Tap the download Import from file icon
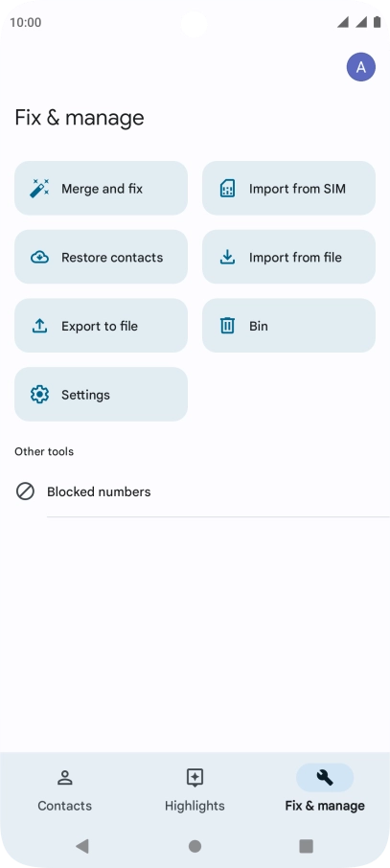 point(227,257)
